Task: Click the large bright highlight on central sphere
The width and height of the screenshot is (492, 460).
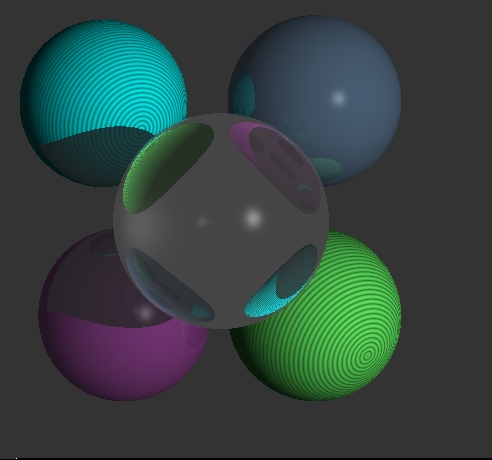Action: click(253, 219)
